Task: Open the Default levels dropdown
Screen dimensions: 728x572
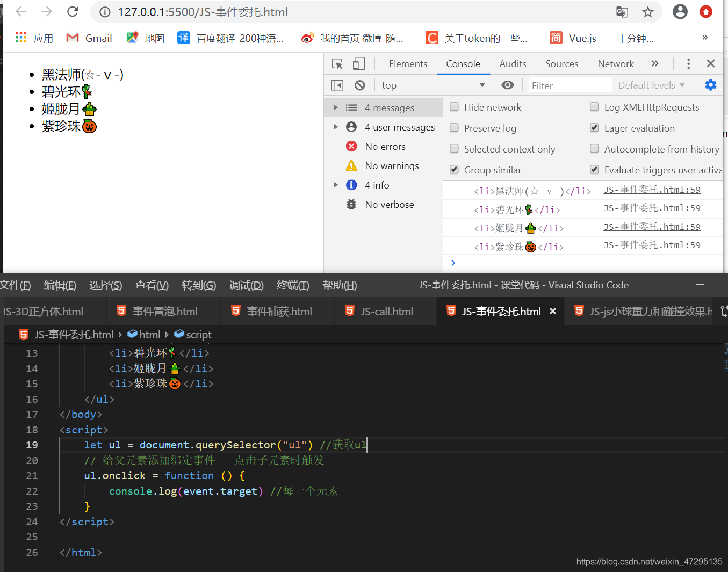Action: tap(651, 85)
